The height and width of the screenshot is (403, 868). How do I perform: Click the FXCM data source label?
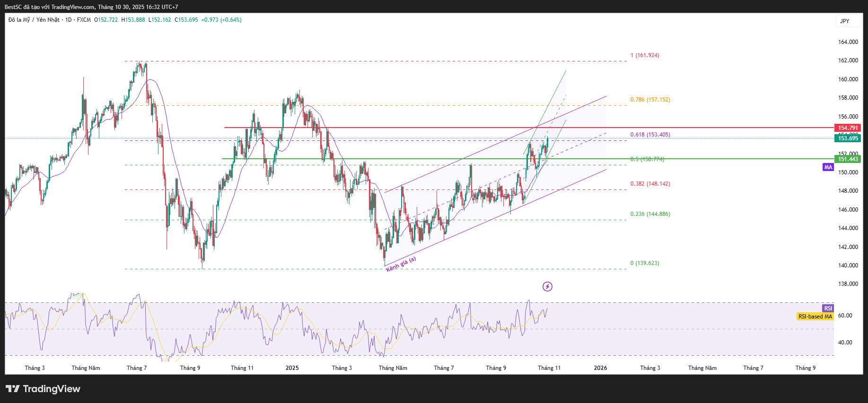tap(84, 20)
